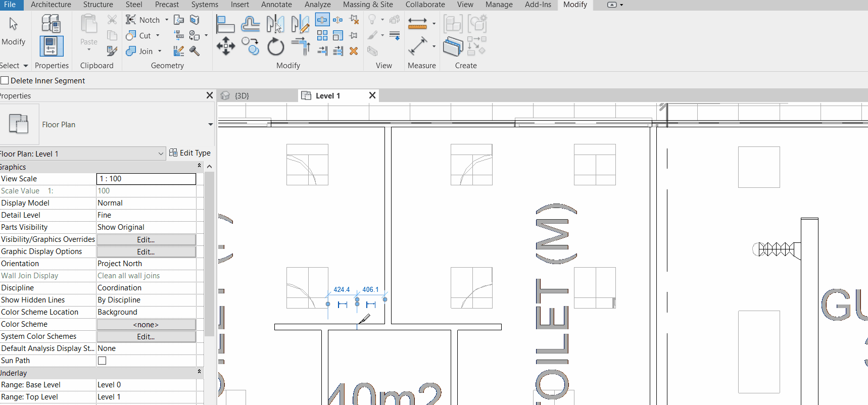This screenshot has width=868, height=405.
Task: Click the Linework tool icon
Action: pos(395,35)
